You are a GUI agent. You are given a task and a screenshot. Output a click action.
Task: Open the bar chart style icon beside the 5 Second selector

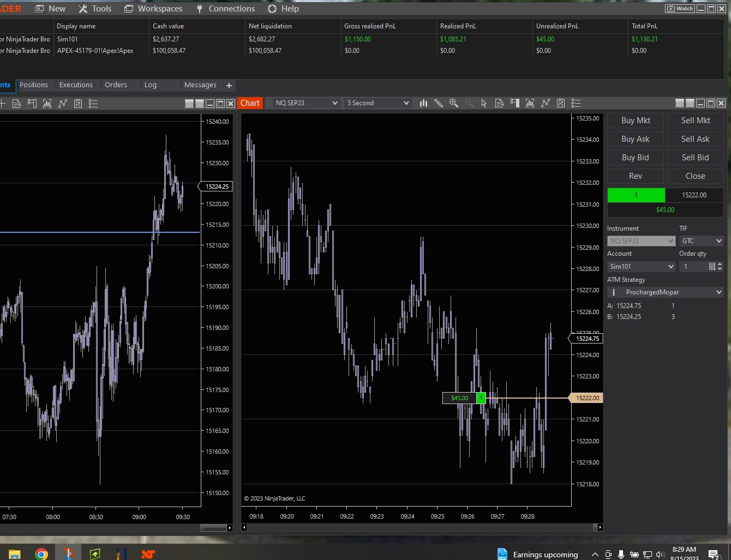[x=423, y=103]
